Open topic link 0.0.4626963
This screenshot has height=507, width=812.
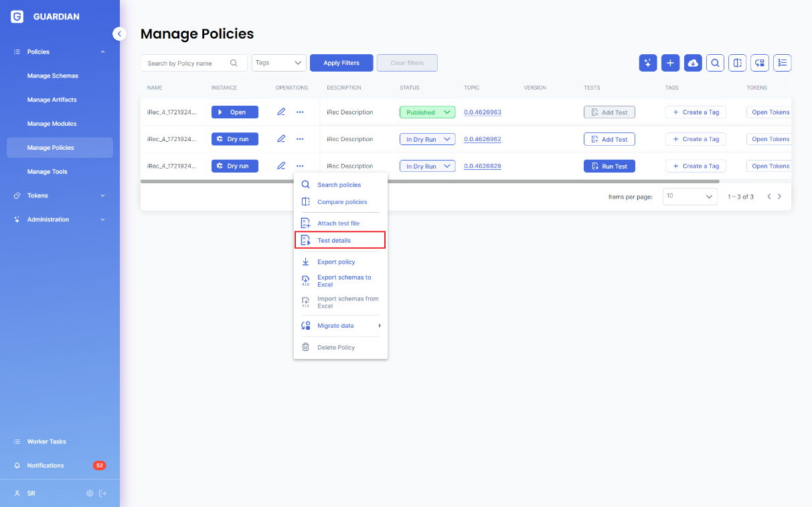pyautogui.click(x=482, y=112)
